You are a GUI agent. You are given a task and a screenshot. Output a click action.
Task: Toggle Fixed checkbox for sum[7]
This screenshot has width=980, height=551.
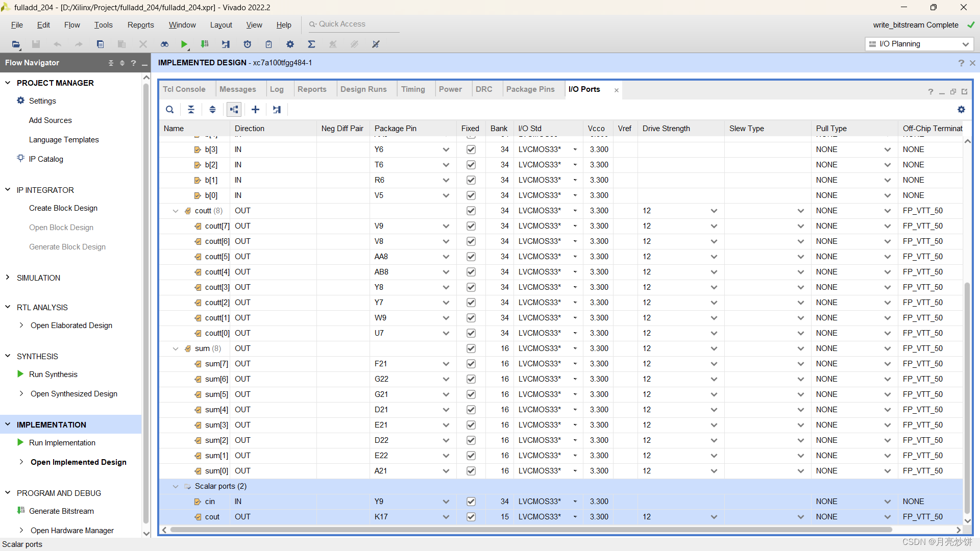(471, 364)
